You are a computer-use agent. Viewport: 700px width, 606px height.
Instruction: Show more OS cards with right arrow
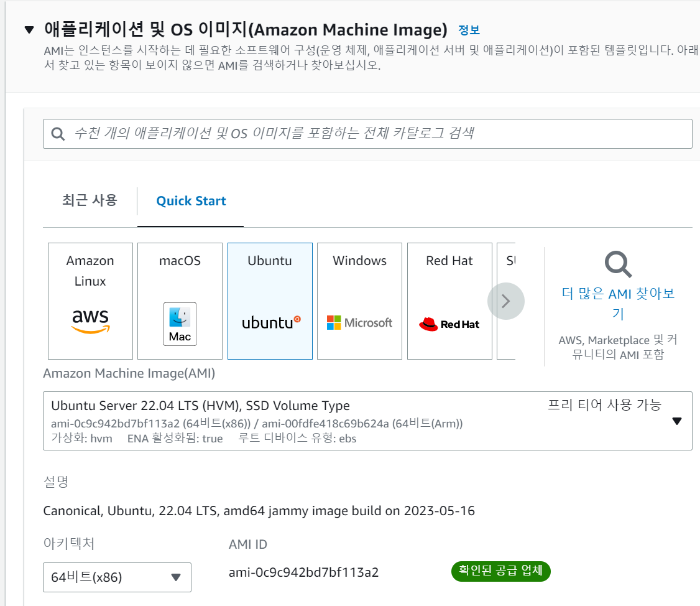(x=506, y=301)
